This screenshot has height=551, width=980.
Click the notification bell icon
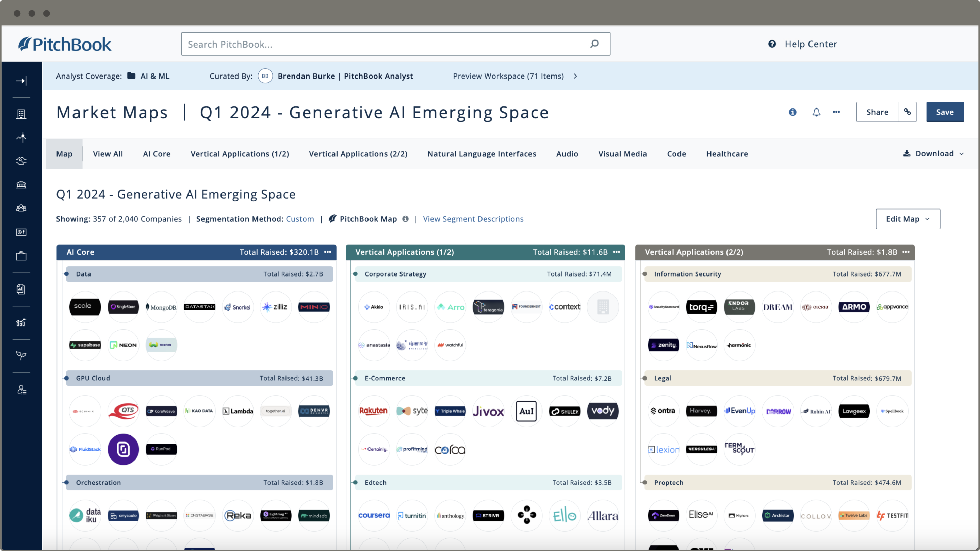(x=816, y=112)
